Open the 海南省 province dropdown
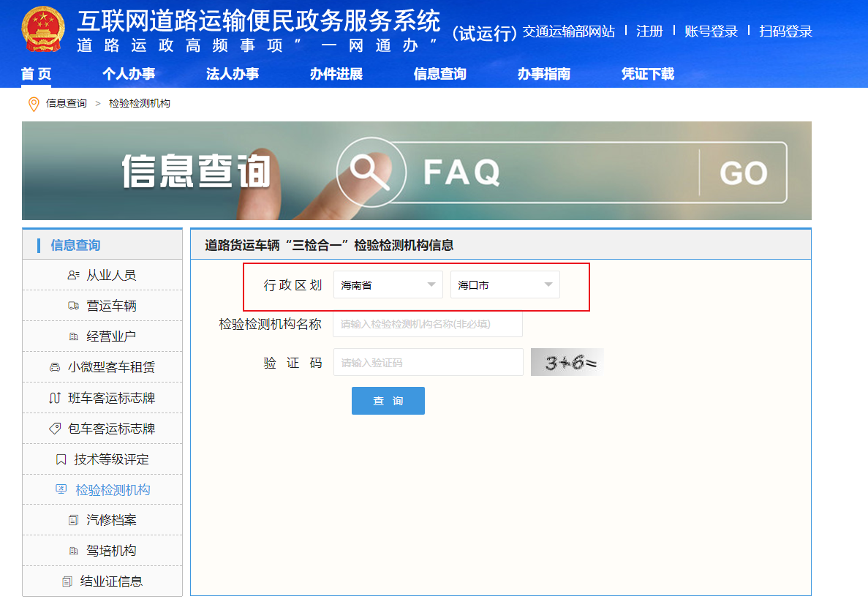Viewport: 868px width, 599px height. pyautogui.click(x=388, y=285)
